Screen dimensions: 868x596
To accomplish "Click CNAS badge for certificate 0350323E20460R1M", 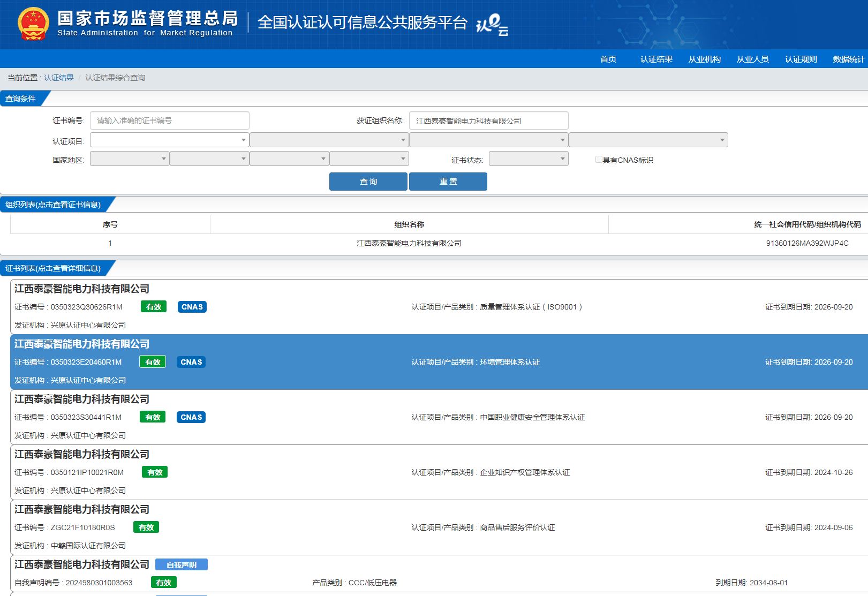I will pos(191,362).
